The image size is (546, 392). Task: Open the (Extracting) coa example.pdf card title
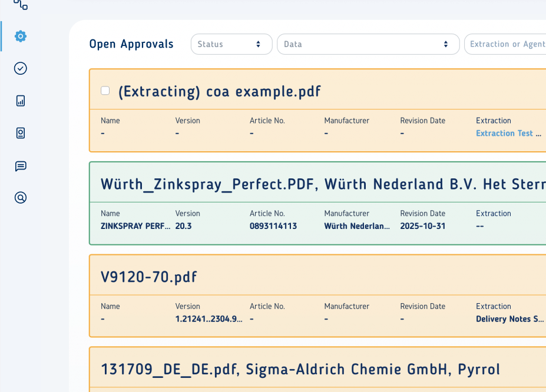[x=219, y=91]
